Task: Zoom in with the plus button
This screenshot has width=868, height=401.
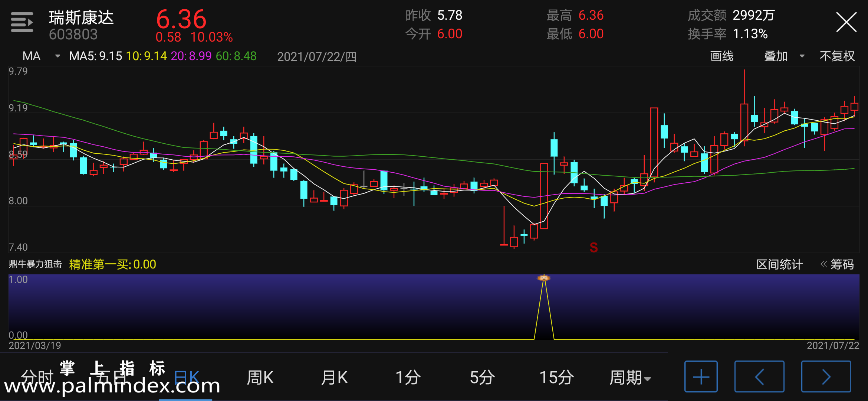Action: click(701, 376)
